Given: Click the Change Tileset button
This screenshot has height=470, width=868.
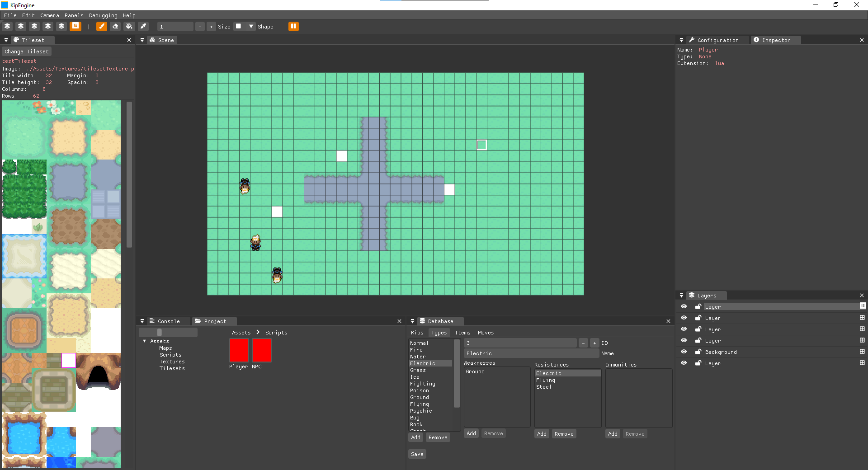Looking at the screenshot, I should click(x=27, y=52).
